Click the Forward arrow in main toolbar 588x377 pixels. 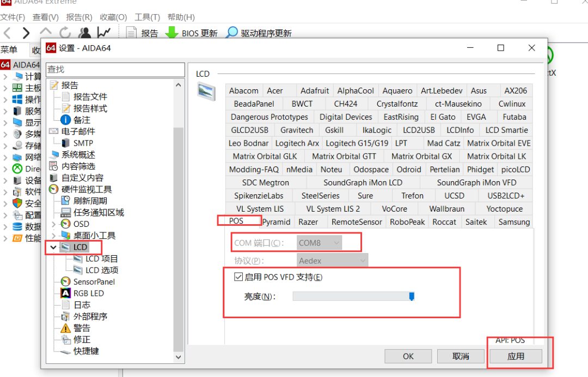click(26, 33)
